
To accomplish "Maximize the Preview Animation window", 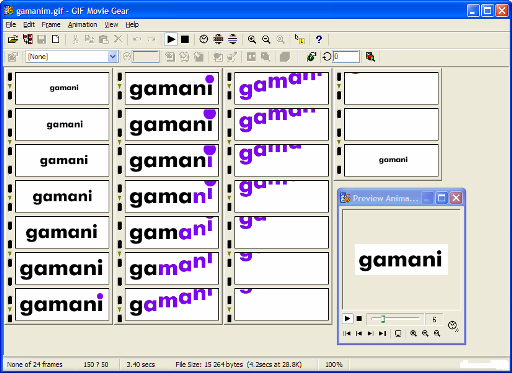I will 441,198.
